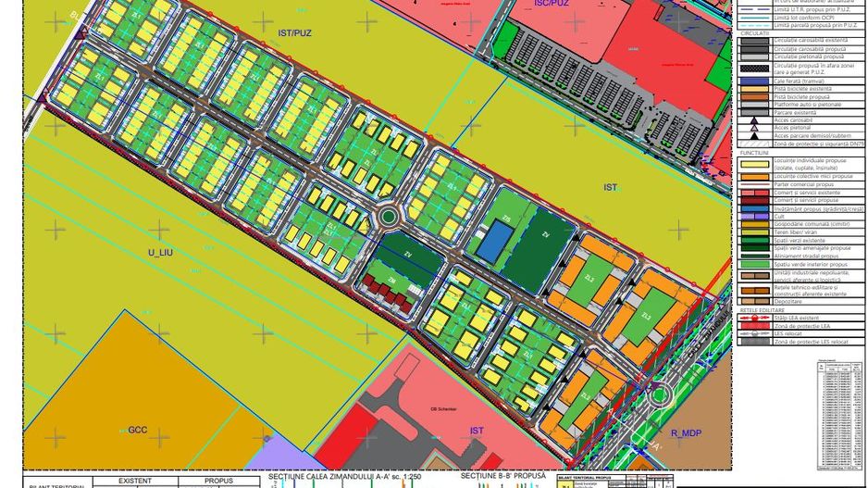Click the Cale ferată (tramvai) legend symbol
The height and width of the screenshot is (488, 868).
point(754,81)
